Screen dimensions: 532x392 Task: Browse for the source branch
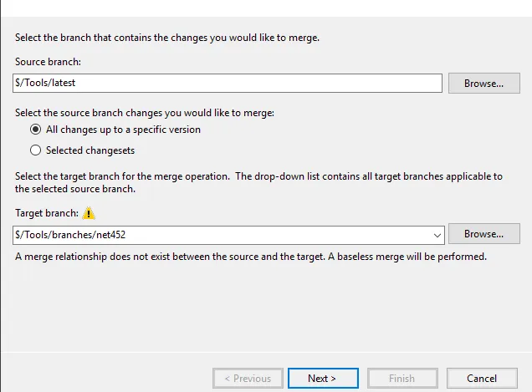tap(483, 83)
